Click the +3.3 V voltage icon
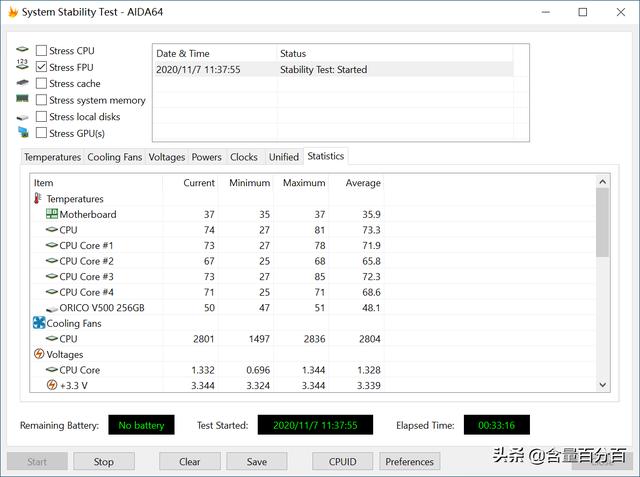Screen dimensions: 640x477 pyautogui.click(x=52, y=385)
